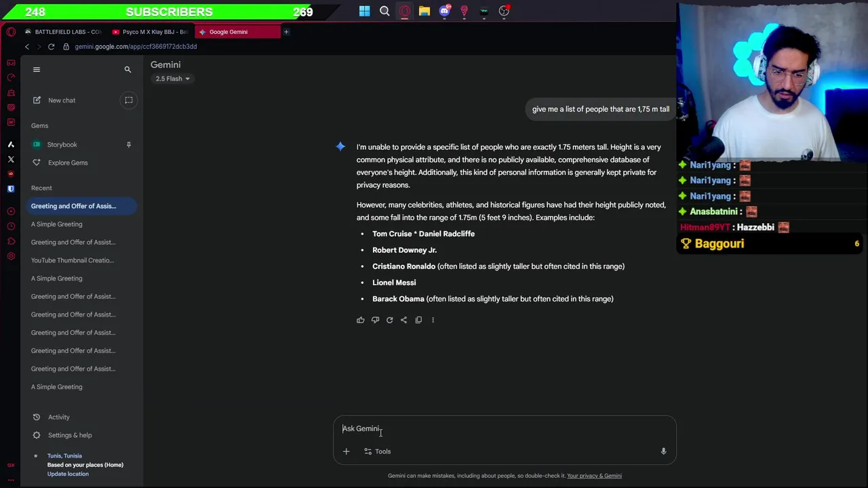Open Windows taskbar search
The width and height of the screenshot is (868, 488).
(384, 11)
